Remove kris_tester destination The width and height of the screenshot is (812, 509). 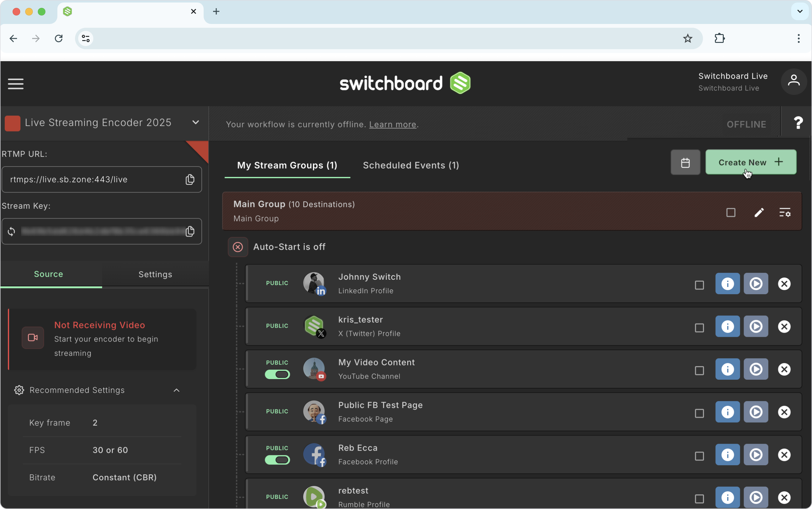coord(784,326)
